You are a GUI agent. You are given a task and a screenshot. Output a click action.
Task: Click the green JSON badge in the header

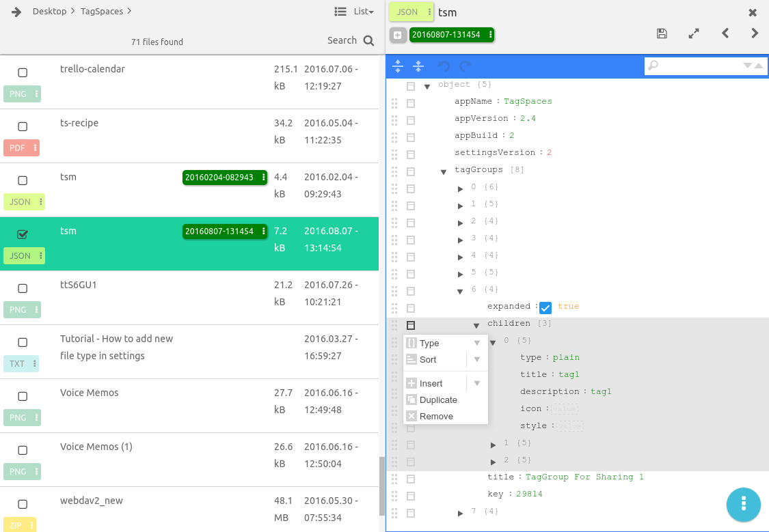point(409,12)
